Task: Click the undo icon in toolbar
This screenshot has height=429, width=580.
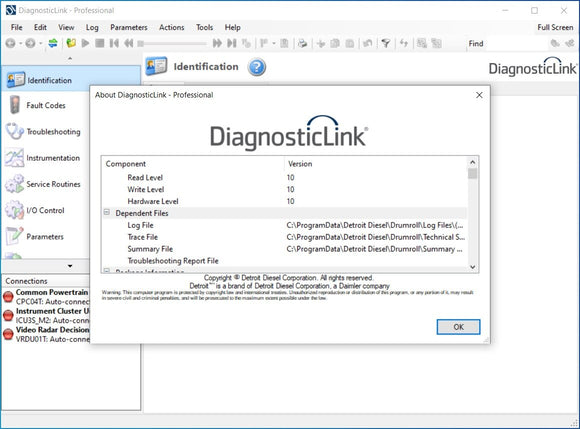Action: tap(367, 43)
